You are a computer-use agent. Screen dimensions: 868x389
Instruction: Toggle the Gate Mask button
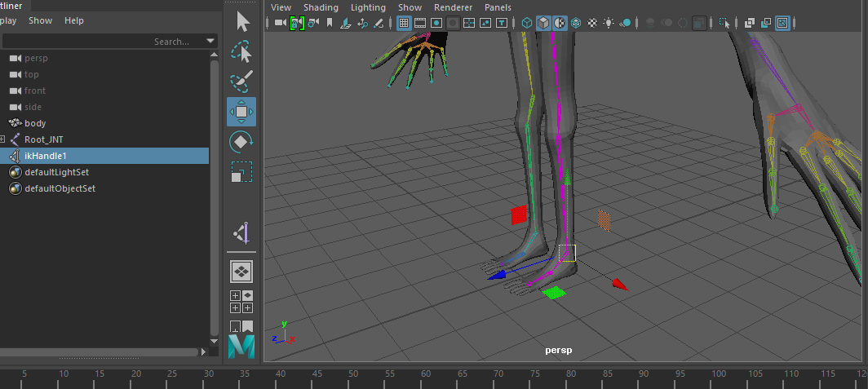[453, 23]
